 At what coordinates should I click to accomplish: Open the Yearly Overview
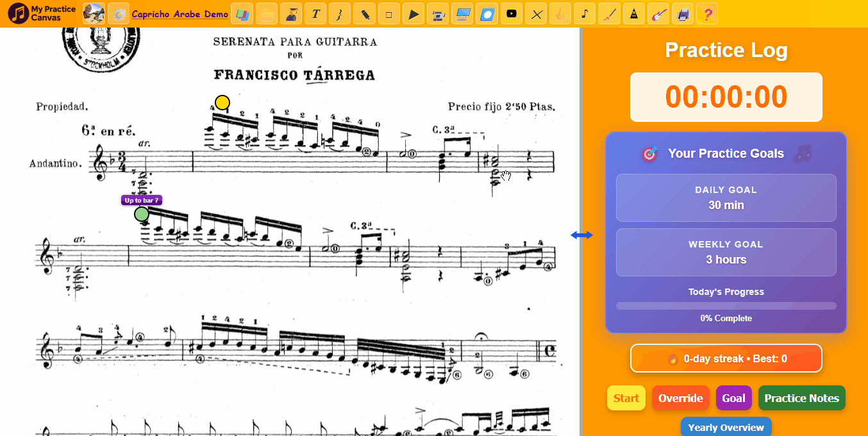(726, 427)
